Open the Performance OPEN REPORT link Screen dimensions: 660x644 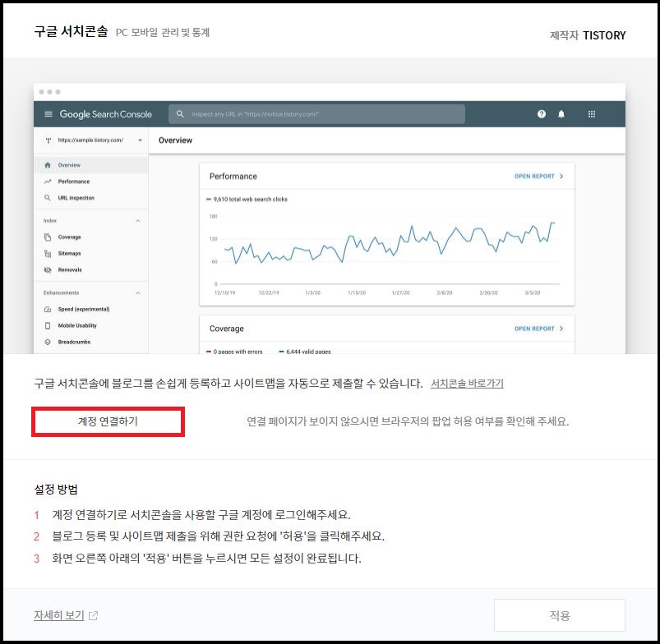539,177
